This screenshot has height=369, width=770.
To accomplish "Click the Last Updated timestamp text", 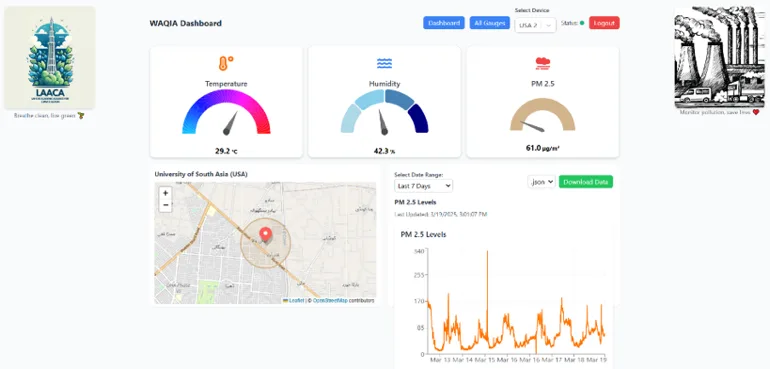I will point(440,214).
